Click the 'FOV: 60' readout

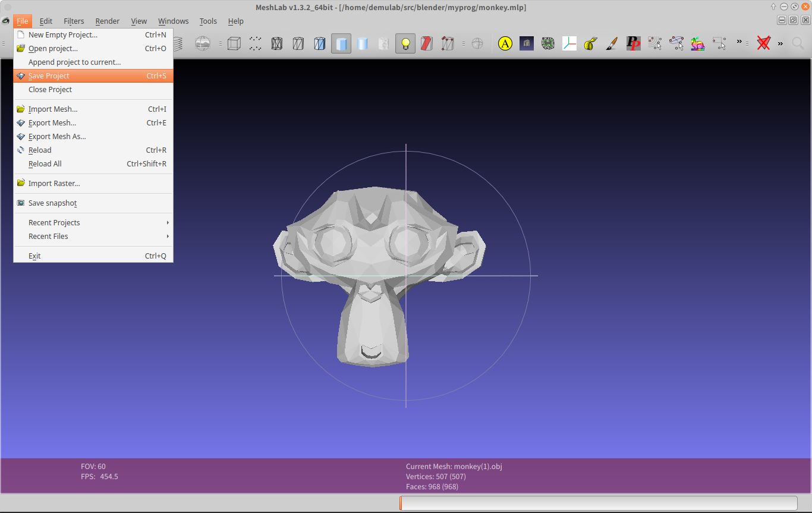point(93,467)
